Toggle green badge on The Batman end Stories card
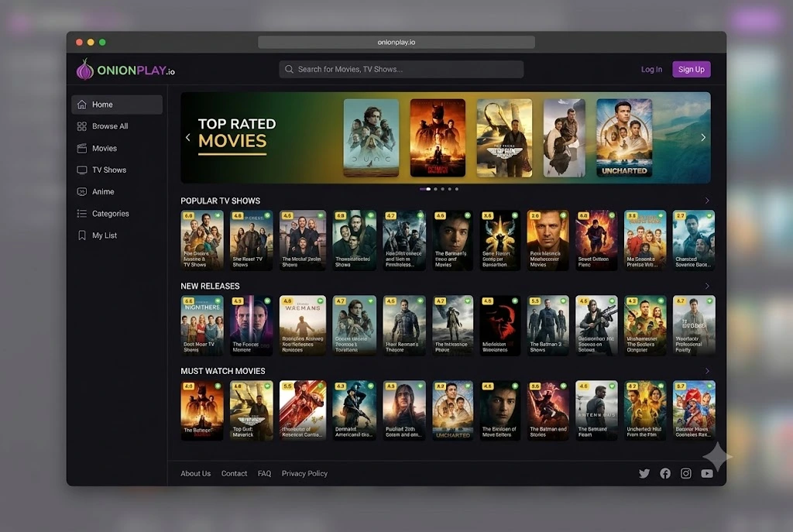The image size is (793, 532). (563, 386)
